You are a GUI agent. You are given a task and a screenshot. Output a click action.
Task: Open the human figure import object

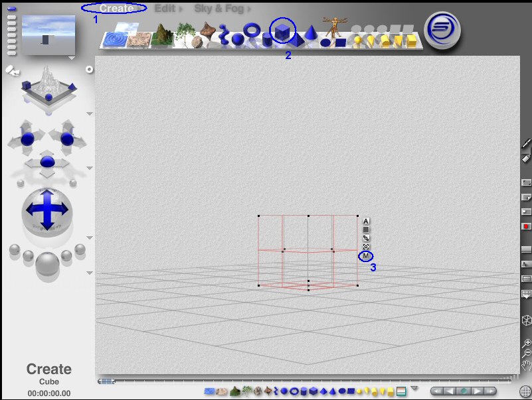335,27
